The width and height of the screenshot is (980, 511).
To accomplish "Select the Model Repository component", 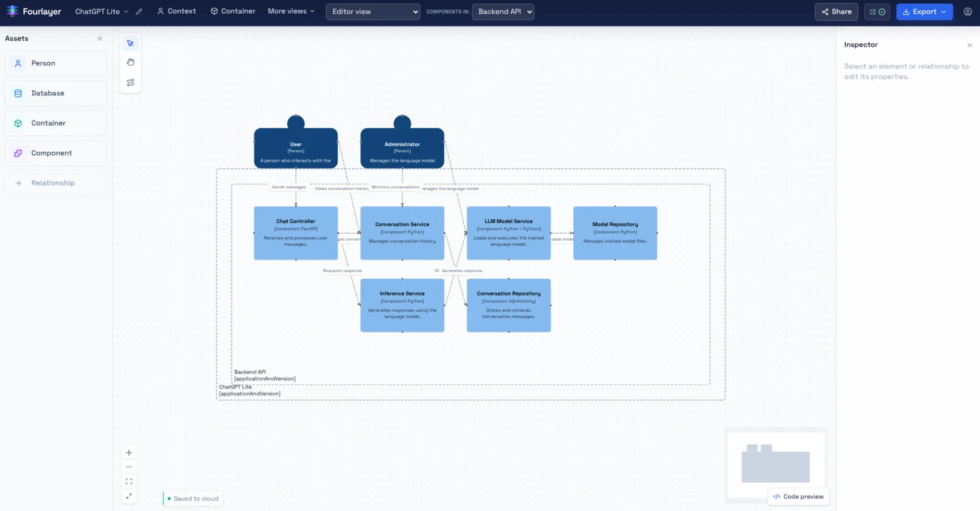I will pyautogui.click(x=615, y=233).
